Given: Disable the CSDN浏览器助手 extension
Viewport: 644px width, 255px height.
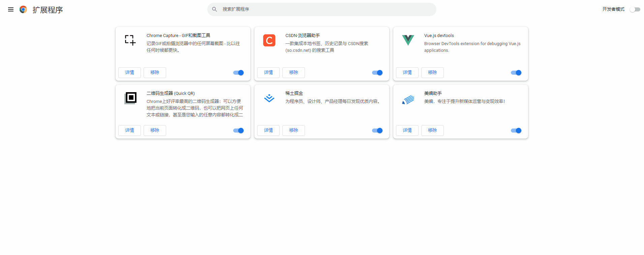Looking at the screenshot, I should pyautogui.click(x=377, y=73).
